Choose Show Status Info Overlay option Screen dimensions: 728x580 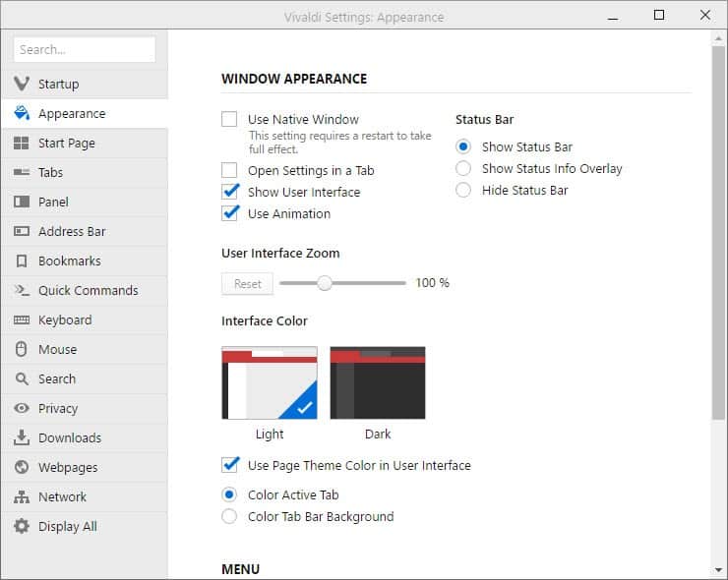pos(463,168)
